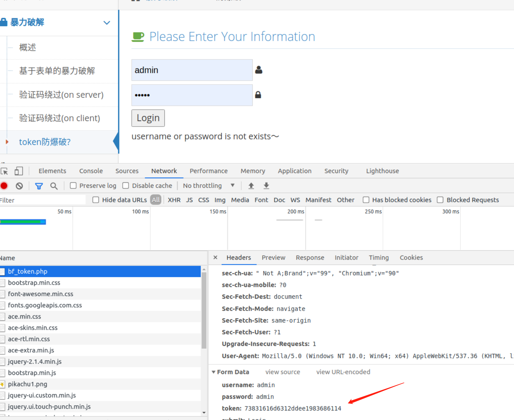The width and height of the screenshot is (514, 420).
Task: Click the bf_token.php file icon
Action: 2,271
